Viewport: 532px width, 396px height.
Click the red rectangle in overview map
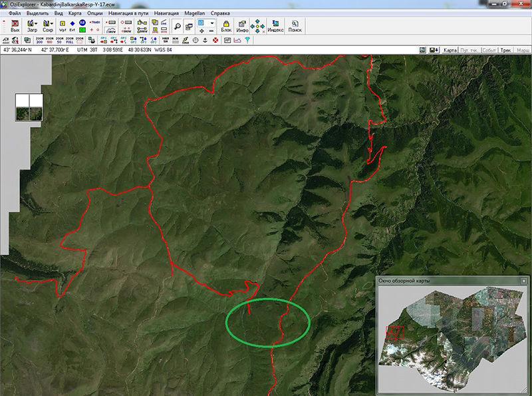pos(395,333)
